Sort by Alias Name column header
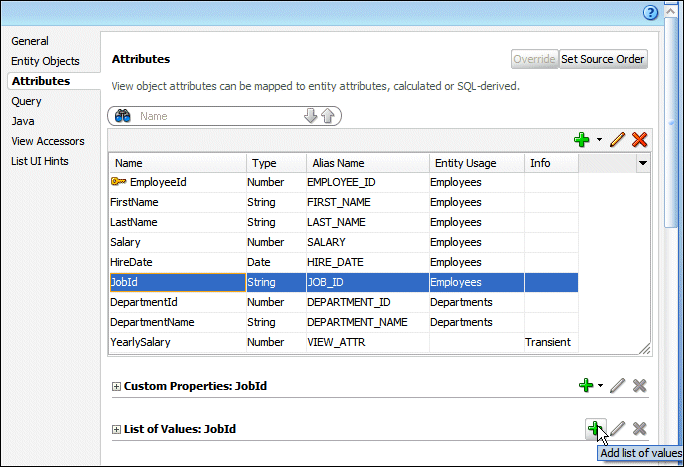Viewport: 684px width, 467px height. pos(368,163)
